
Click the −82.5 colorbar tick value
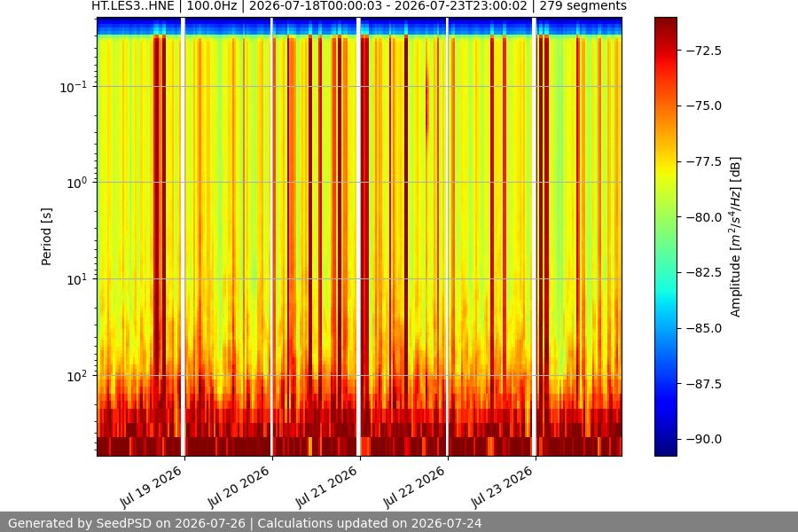pos(703,272)
